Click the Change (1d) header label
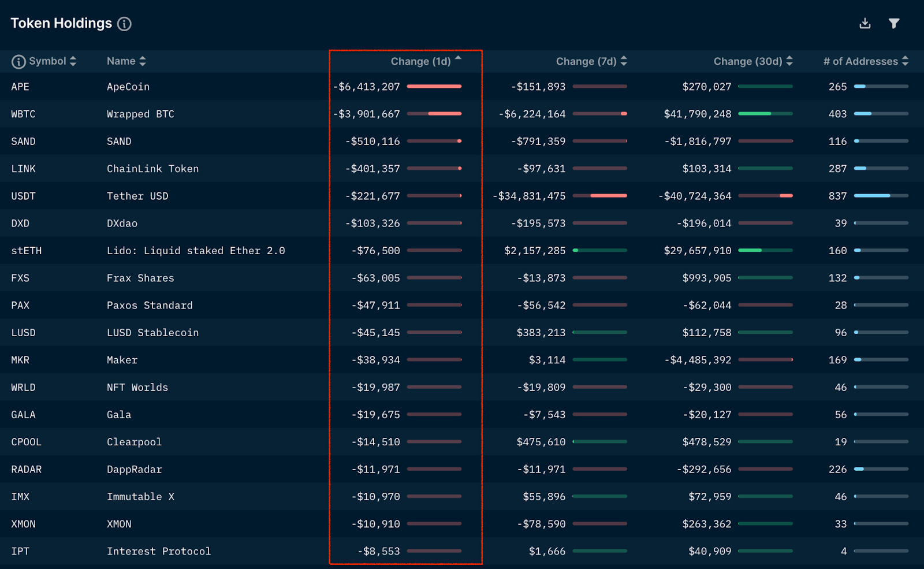 pos(420,62)
